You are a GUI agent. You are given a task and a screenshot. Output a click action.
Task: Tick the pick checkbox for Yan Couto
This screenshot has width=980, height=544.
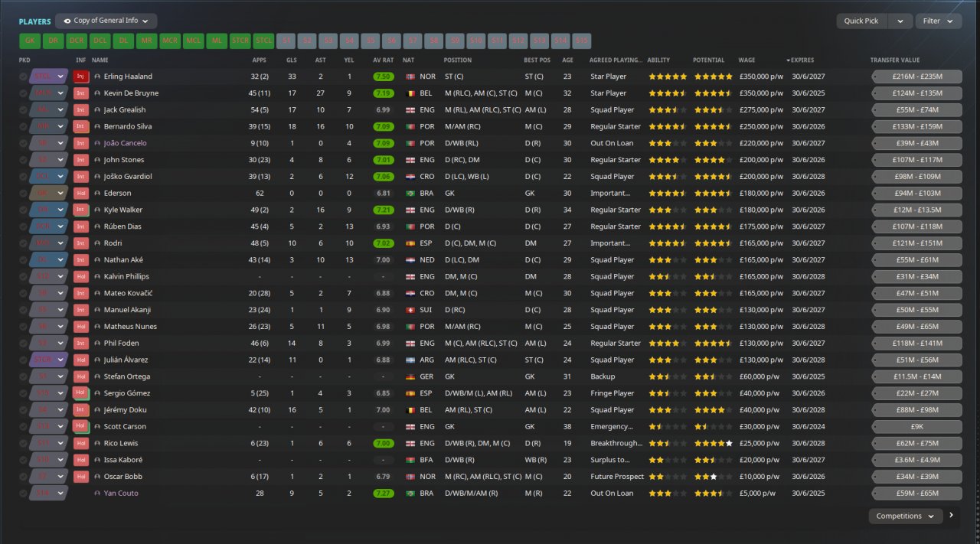click(x=23, y=494)
